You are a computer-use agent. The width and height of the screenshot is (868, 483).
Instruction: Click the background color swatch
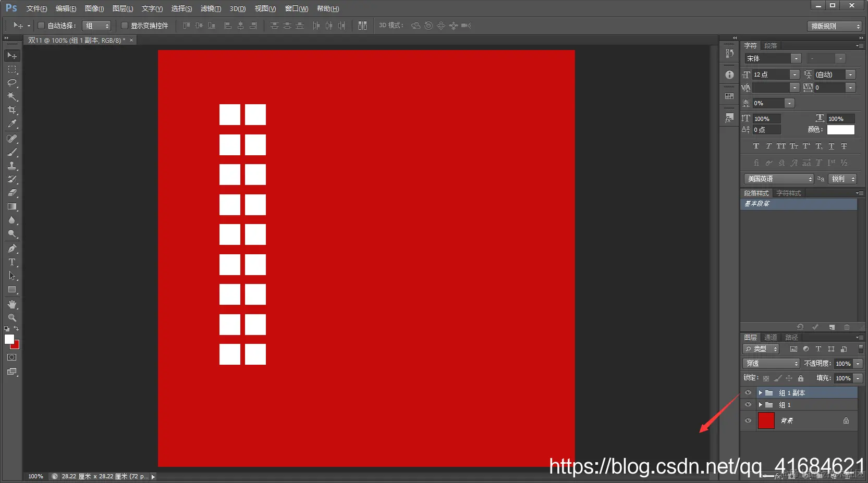click(16, 346)
